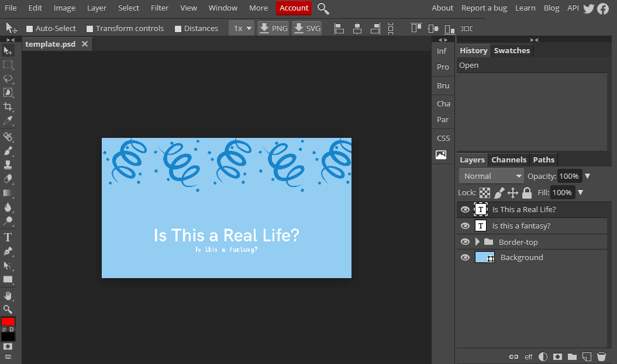617x364 pixels.
Task: Select the Path Select tool
Action: coord(8,265)
